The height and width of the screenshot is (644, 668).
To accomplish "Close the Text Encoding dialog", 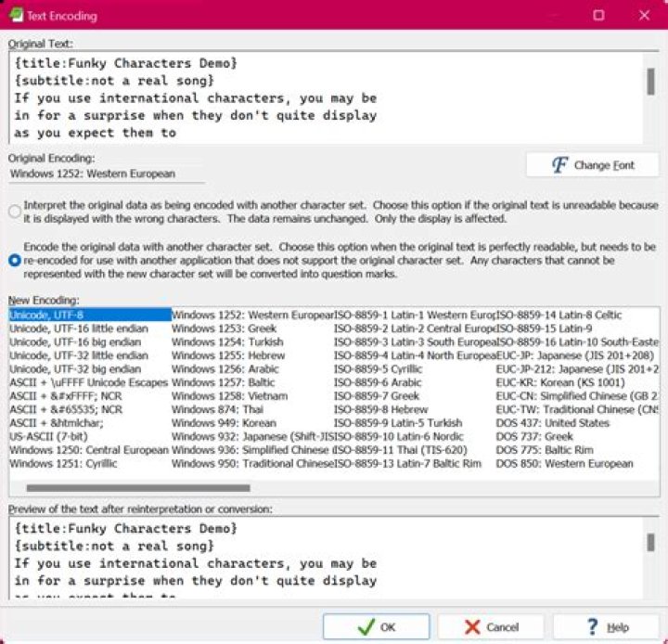I will point(644,16).
